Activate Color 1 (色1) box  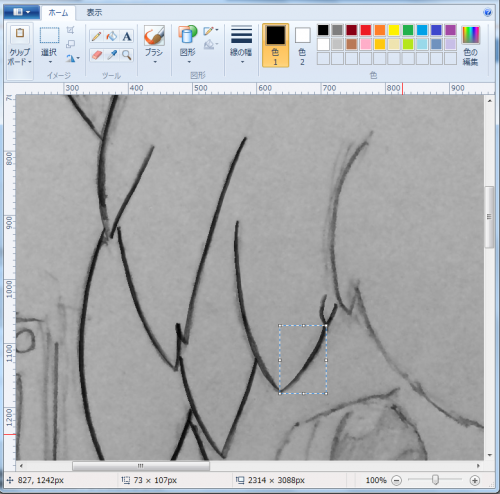coord(275,45)
